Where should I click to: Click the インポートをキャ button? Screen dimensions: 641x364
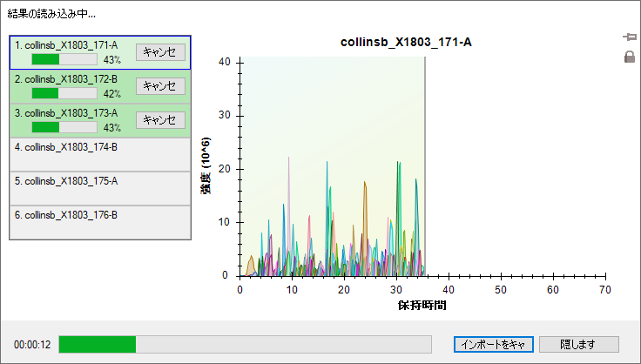coord(493,344)
